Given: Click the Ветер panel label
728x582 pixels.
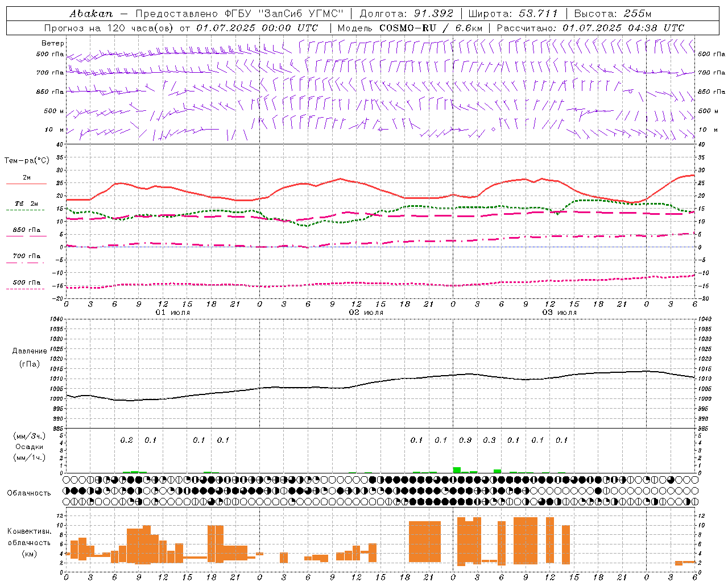Looking at the screenshot, I should click(53, 43).
